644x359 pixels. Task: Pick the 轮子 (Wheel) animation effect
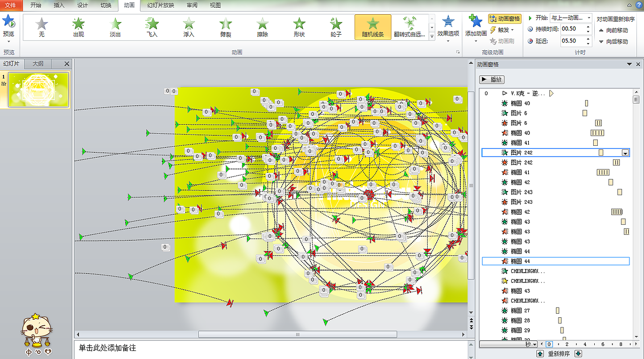[x=336, y=27]
